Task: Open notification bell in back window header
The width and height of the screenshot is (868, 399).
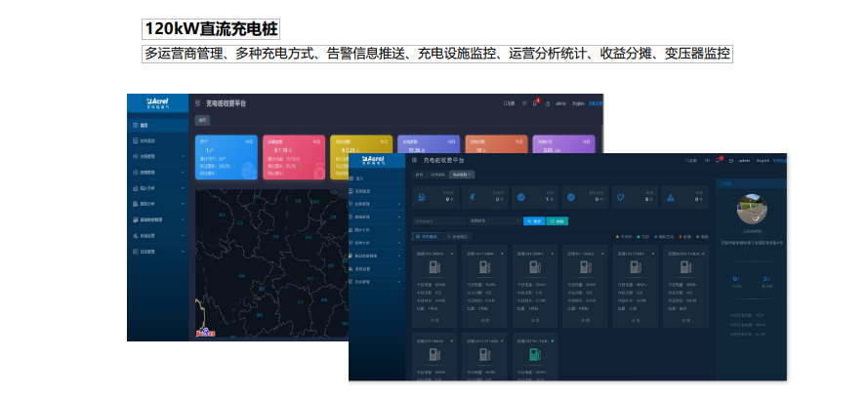Action: [x=535, y=103]
